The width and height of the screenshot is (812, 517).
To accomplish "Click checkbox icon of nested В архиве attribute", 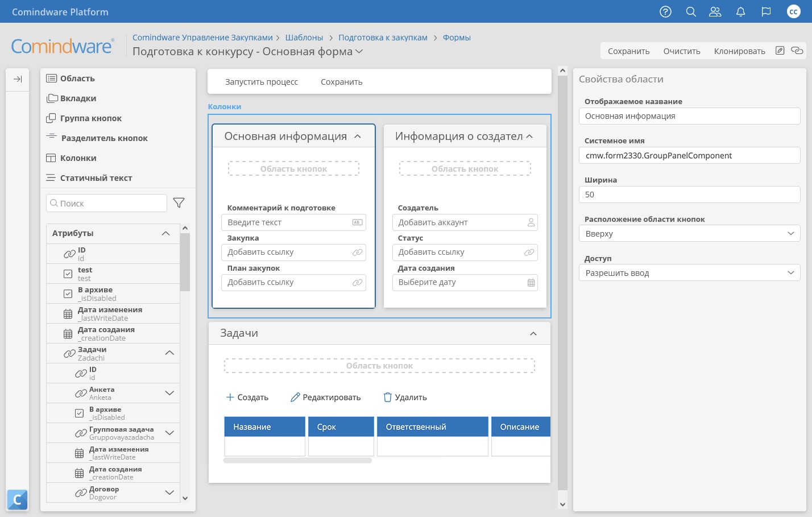I will pyautogui.click(x=80, y=413).
